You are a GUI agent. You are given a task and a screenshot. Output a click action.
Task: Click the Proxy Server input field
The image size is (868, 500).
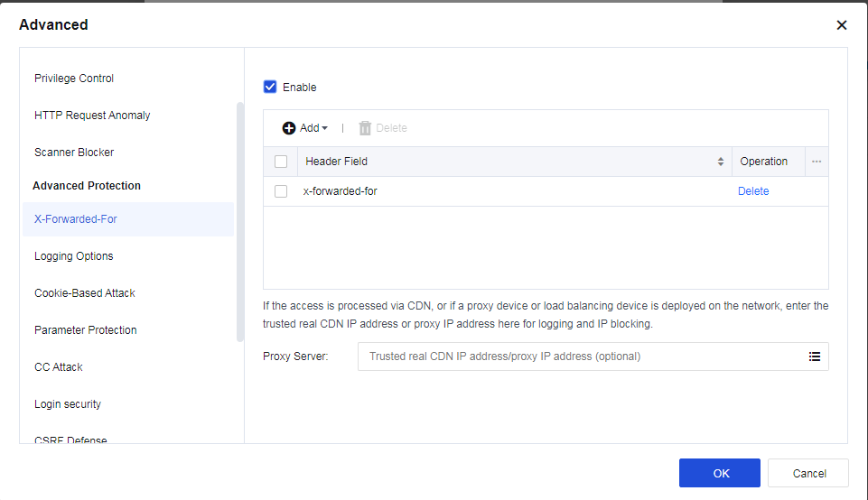578,356
